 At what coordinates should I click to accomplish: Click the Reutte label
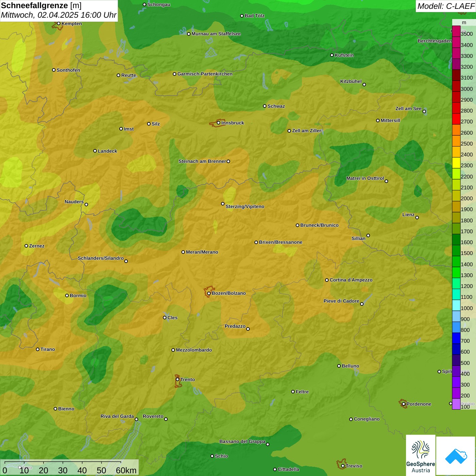point(129,75)
